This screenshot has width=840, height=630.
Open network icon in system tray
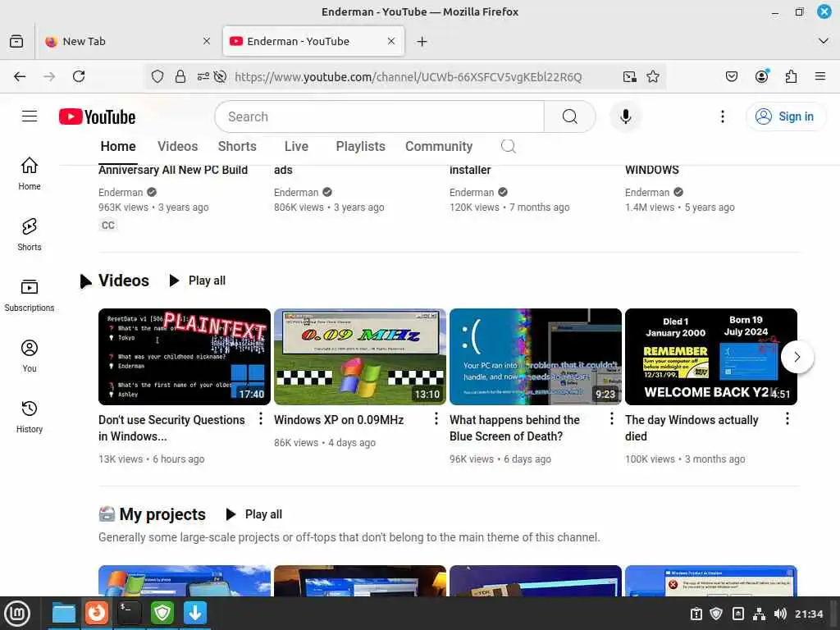pos(759,614)
